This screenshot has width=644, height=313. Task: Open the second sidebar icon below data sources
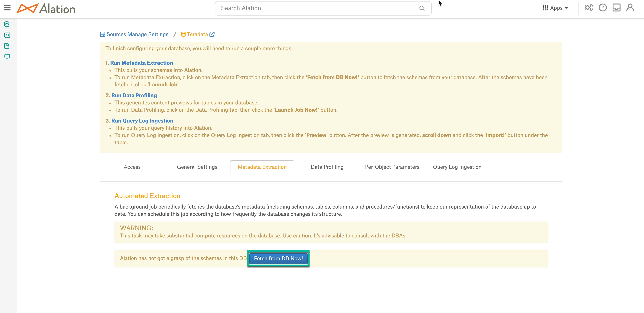tap(7, 35)
